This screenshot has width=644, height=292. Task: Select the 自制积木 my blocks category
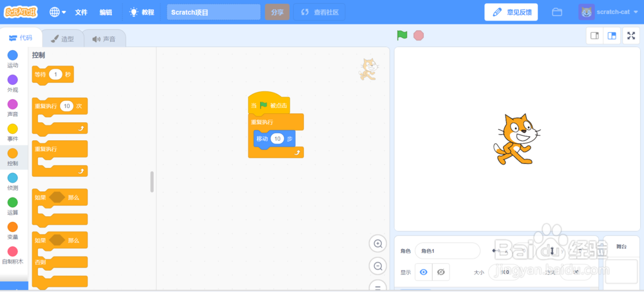(13, 255)
